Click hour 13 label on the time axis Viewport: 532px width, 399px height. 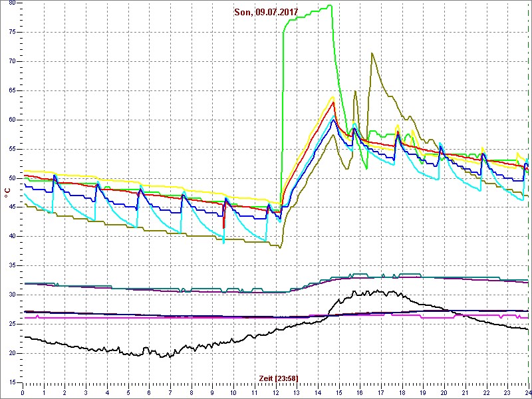point(297,392)
